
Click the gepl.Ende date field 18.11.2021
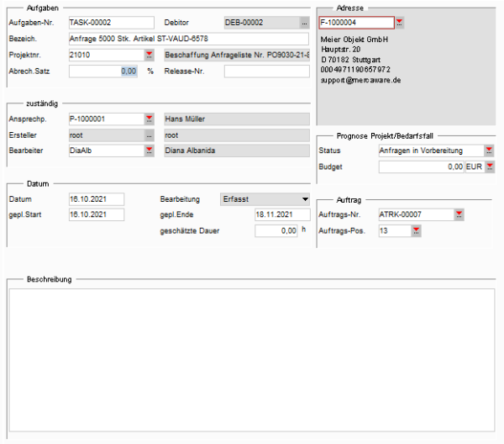coord(276,214)
